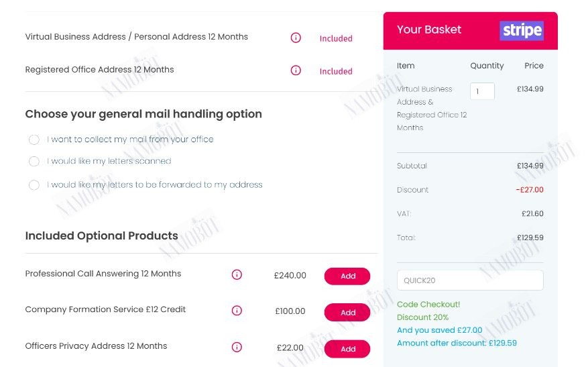Click the Amount after discount text
The image size is (588, 367).
pyautogui.click(x=457, y=343)
